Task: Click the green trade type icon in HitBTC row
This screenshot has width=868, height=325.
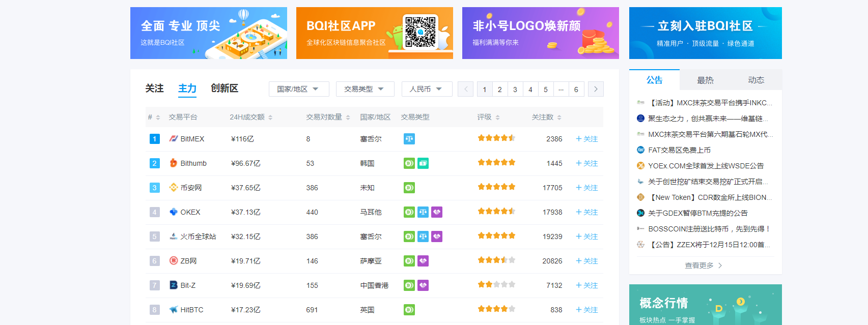Action: pyautogui.click(x=409, y=310)
